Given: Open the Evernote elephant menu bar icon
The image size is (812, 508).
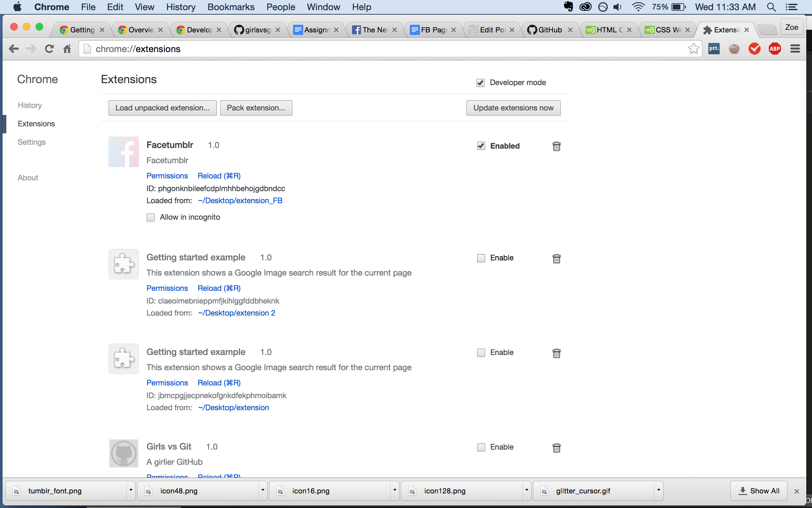Looking at the screenshot, I should [568, 7].
